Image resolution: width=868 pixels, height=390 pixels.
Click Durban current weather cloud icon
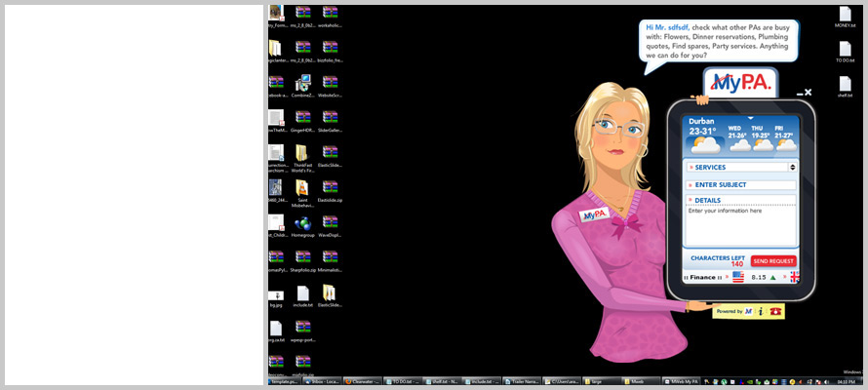(x=705, y=145)
